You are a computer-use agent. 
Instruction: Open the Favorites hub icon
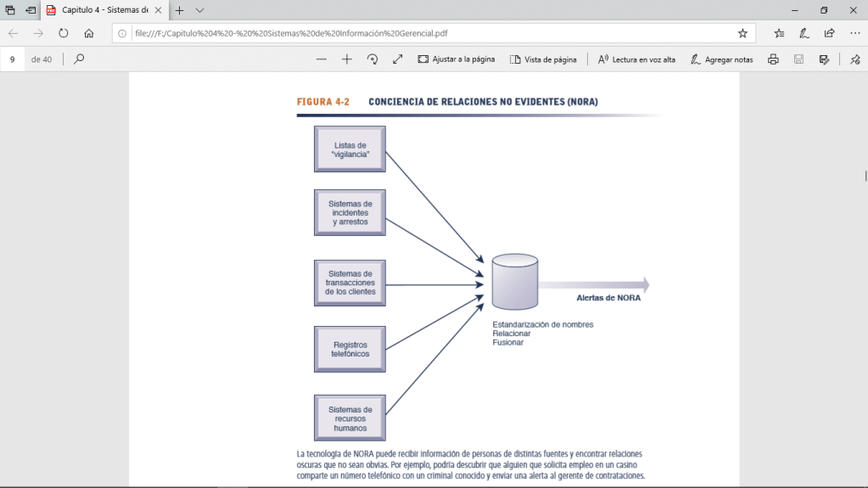coord(779,33)
